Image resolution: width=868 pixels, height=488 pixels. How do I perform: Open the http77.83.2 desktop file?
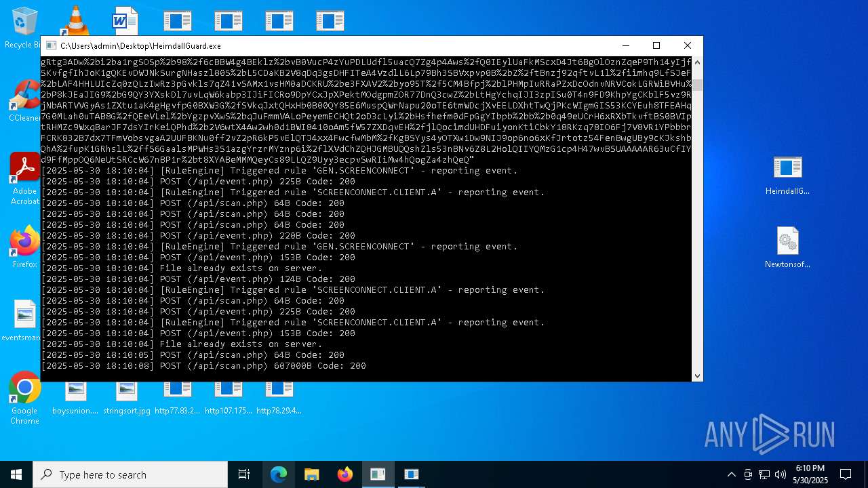(x=177, y=399)
